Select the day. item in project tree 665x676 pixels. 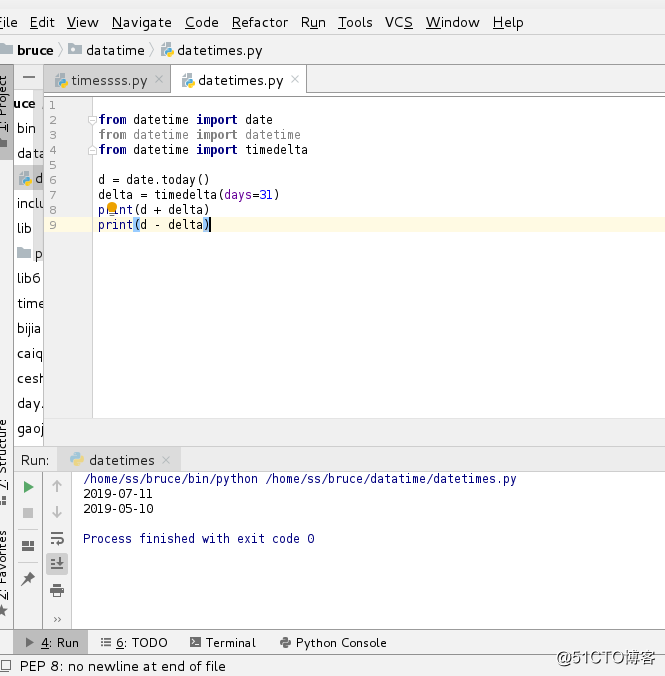coord(28,404)
